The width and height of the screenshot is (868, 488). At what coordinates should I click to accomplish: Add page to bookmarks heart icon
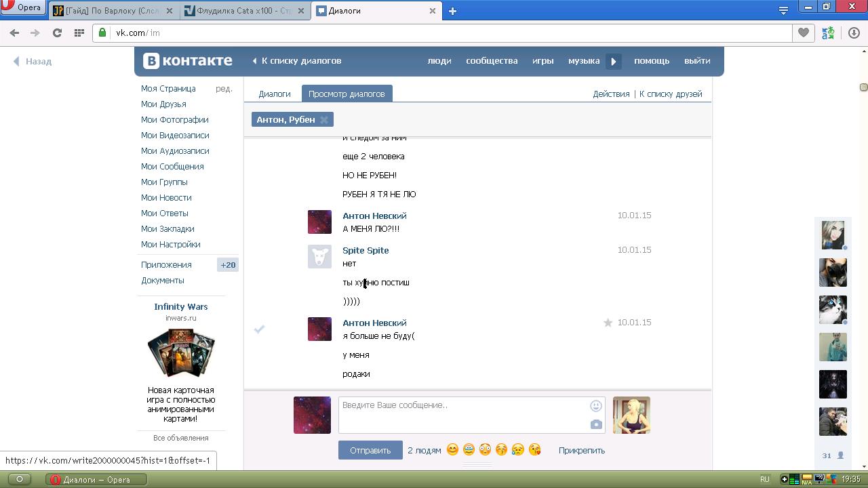point(804,33)
